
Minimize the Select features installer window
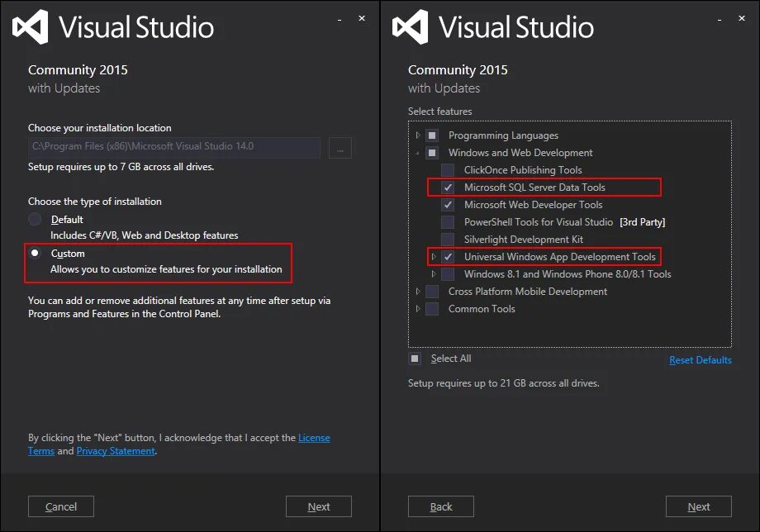720,19
